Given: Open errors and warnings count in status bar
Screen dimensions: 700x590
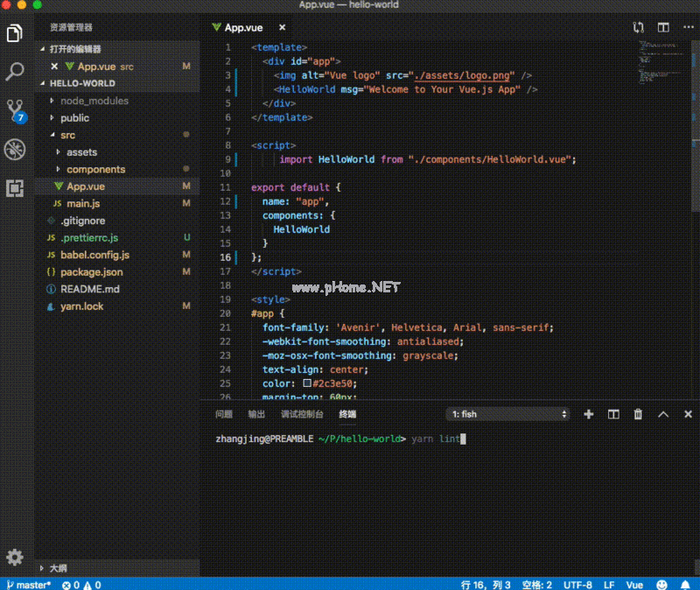Looking at the screenshot, I should [81, 585].
